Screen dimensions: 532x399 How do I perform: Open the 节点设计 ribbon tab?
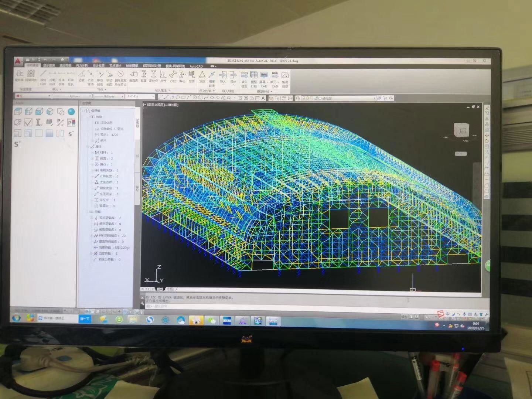(x=115, y=65)
